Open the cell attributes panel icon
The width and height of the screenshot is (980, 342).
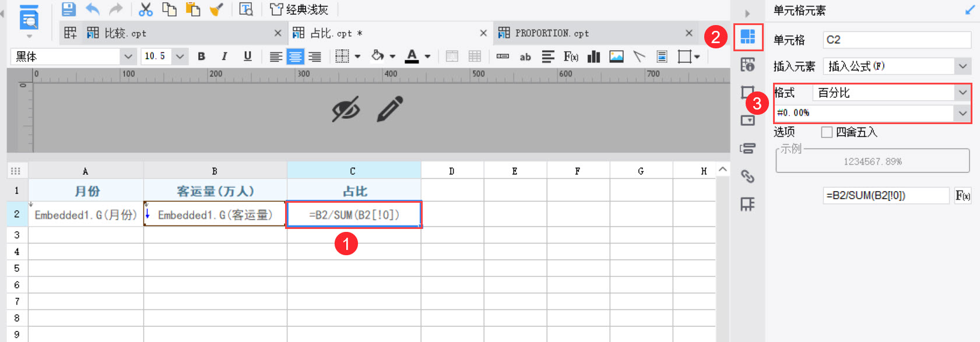coord(747,64)
